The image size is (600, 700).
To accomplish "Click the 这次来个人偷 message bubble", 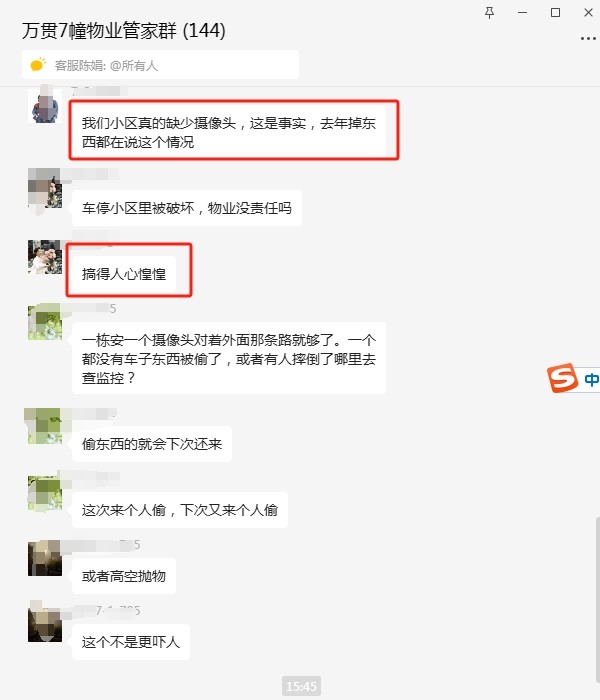I will coord(180,510).
